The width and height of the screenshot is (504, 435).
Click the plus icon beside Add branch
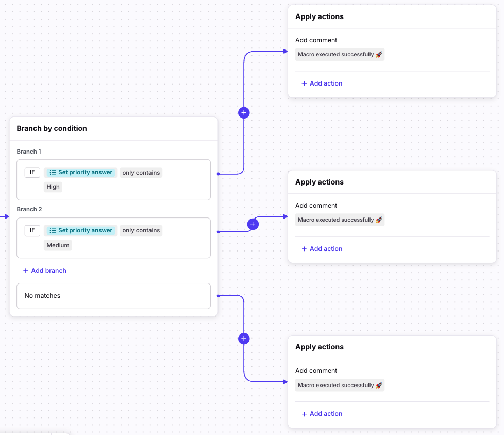pos(26,271)
